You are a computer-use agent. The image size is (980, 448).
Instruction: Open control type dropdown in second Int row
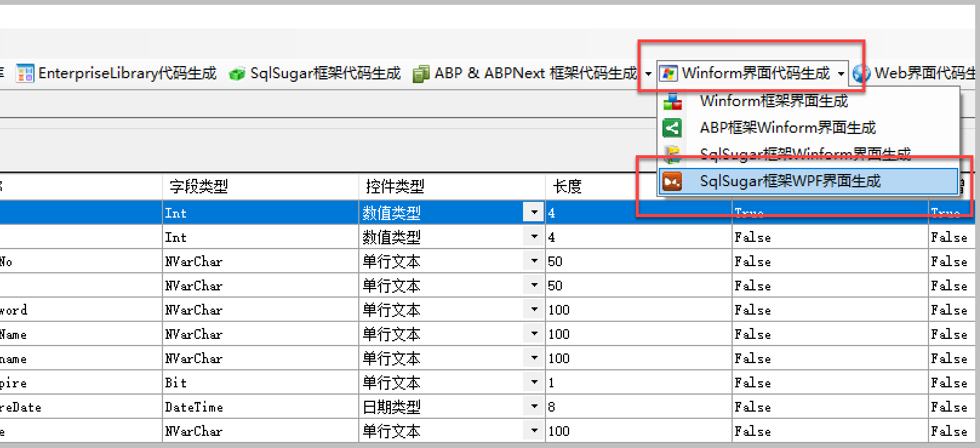pos(534,236)
